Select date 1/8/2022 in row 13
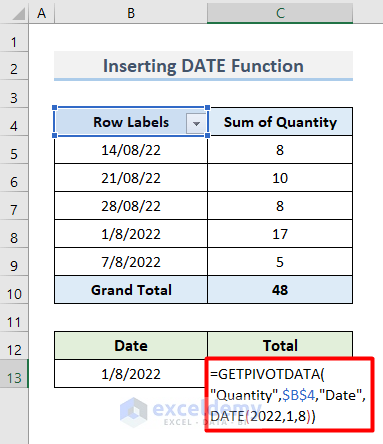Viewport: 383px width, 444px height. pyautogui.click(x=131, y=374)
